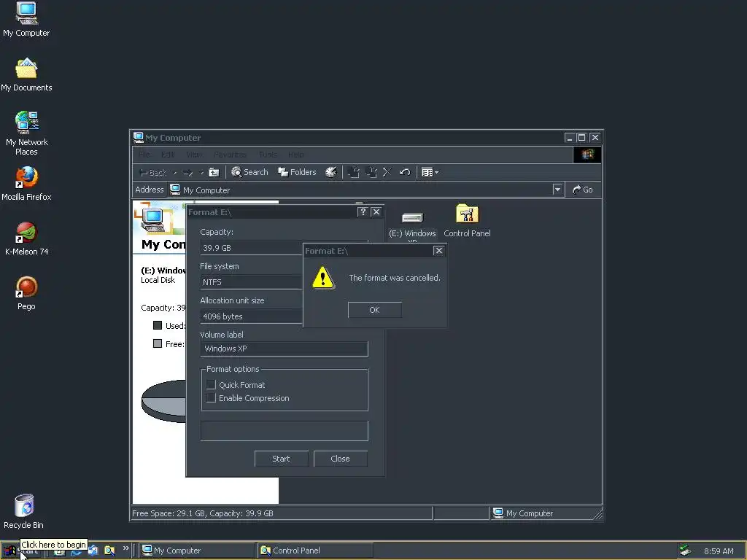Screen dimensions: 747x560
Task: Open the Allocation unit size dropdown
Action: 252,316
